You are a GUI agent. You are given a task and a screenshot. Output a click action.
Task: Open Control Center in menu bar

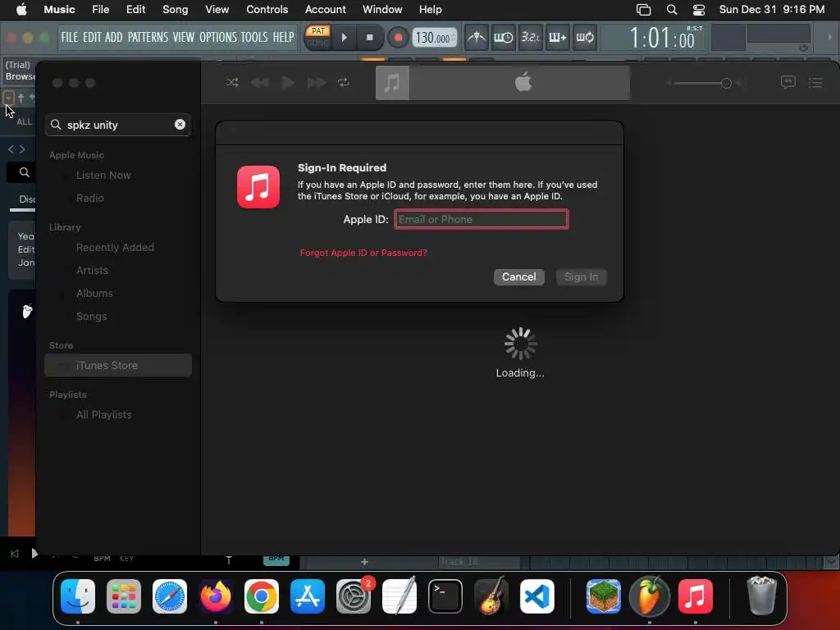pyautogui.click(x=699, y=9)
